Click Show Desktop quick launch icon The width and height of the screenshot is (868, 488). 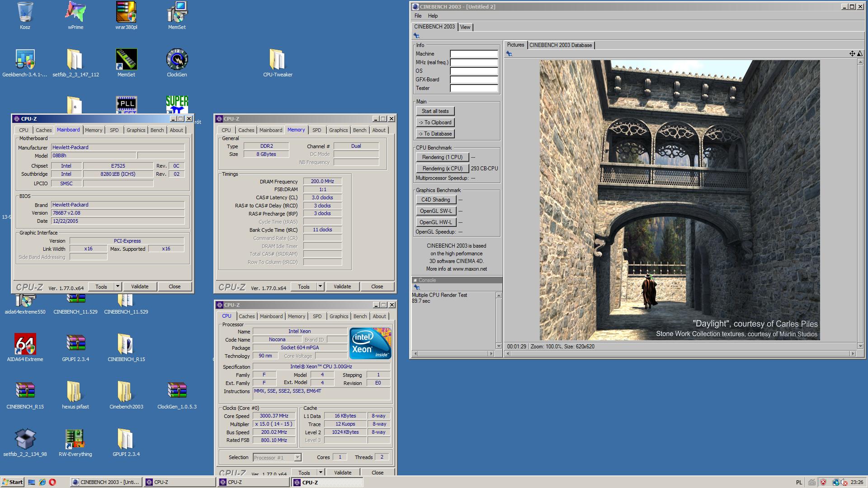pyautogui.click(x=32, y=482)
